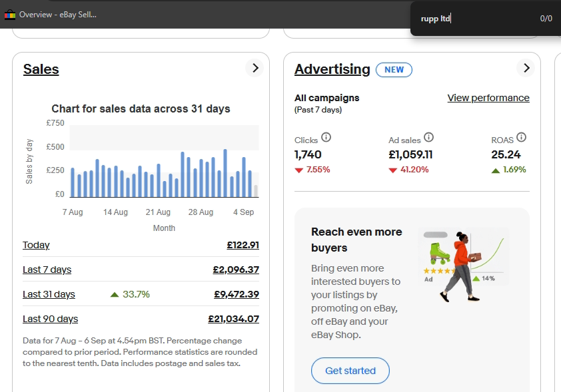Click the Get started button
The height and width of the screenshot is (392, 561).
point(350,371)
